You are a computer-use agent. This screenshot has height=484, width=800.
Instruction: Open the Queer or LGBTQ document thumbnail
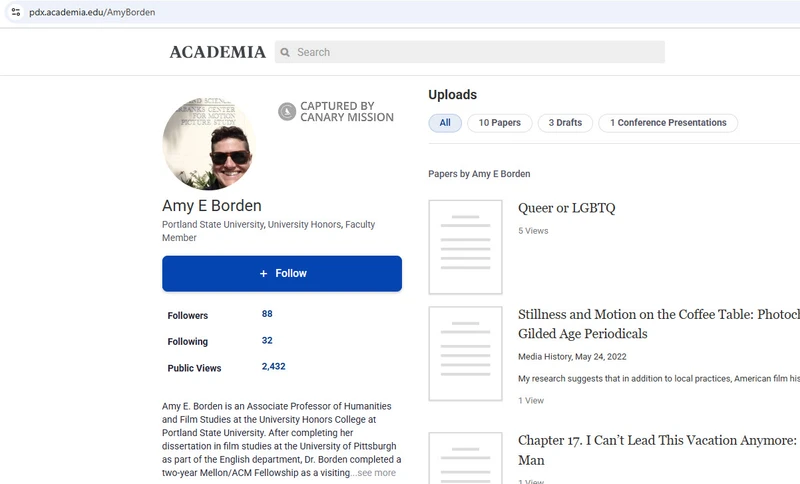coord(465,247)
